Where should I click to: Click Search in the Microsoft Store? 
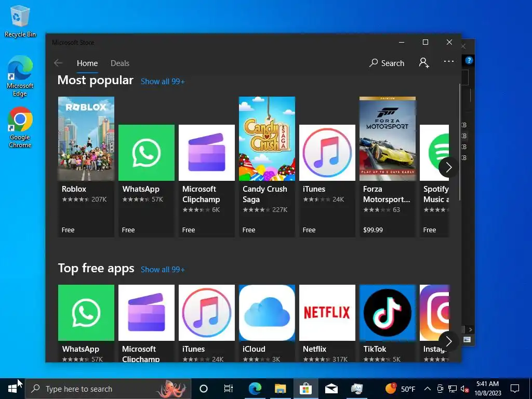pyautogui.click(x=387, y=63)
